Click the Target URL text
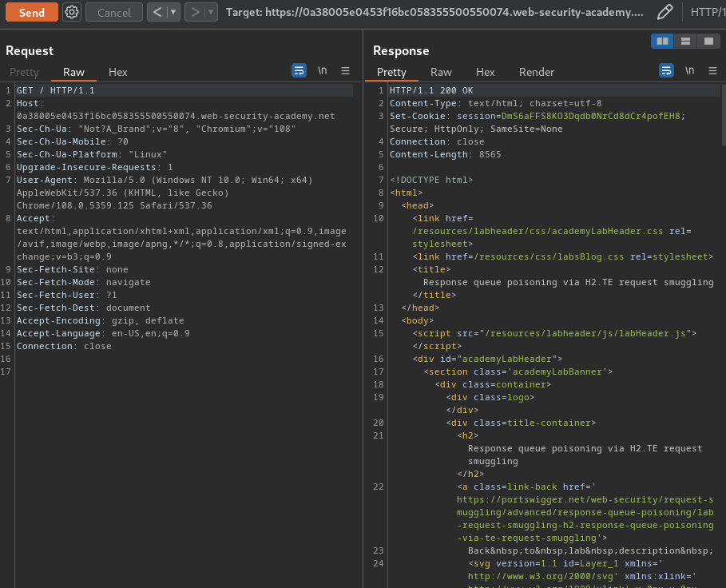This screenshot has height=588, width=726. point(434,13)
